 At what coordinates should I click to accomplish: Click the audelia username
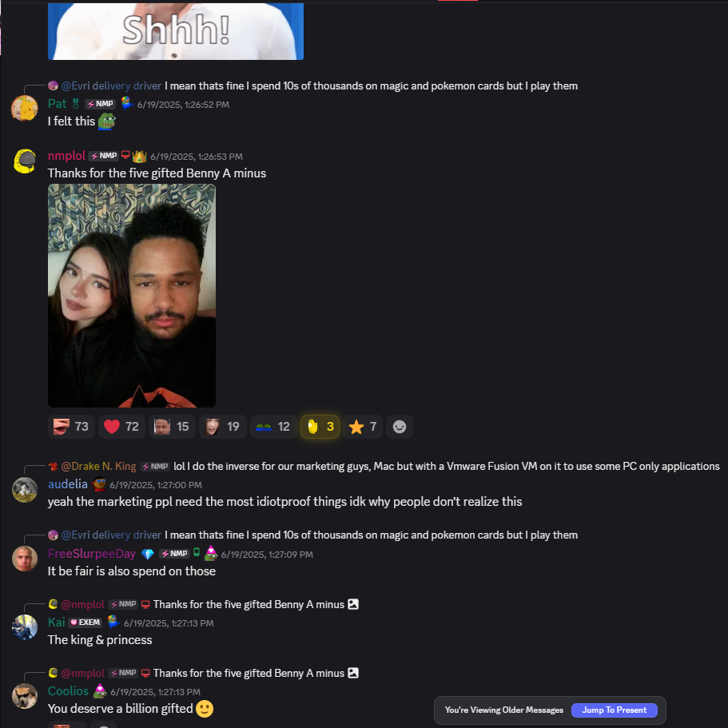pyautogui.click(x=68, y=484)
